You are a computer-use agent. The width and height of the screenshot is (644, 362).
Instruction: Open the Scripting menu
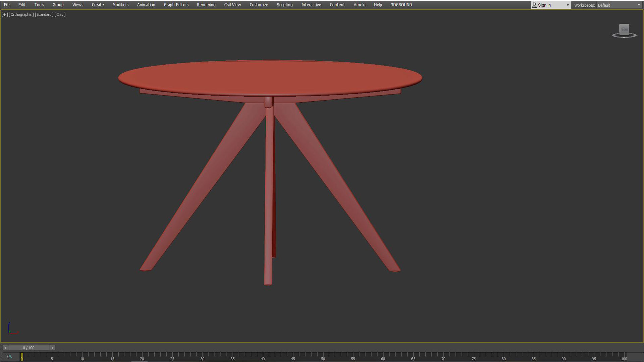point(285,5)
